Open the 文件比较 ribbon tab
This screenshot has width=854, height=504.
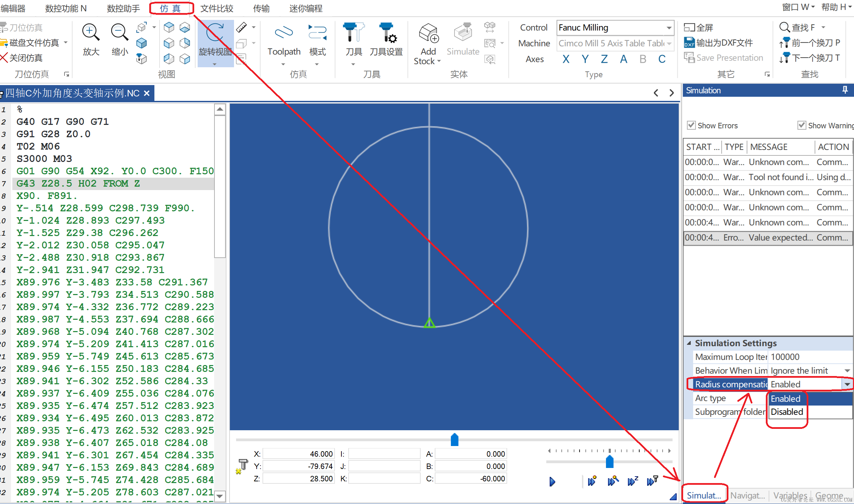click(x=217, y=8)
